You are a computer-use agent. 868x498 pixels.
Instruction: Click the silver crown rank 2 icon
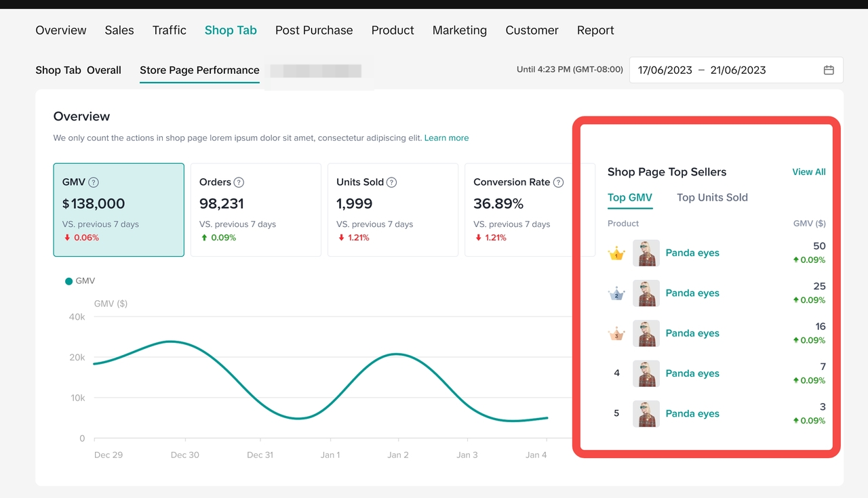pos(616,294)
